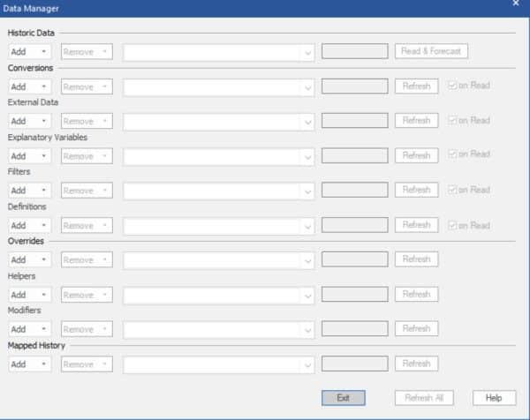Image resolution: width=530 pixels, height=420 pixels.
Task: Expand the Helpers combo box
Action: coord(307,296)
